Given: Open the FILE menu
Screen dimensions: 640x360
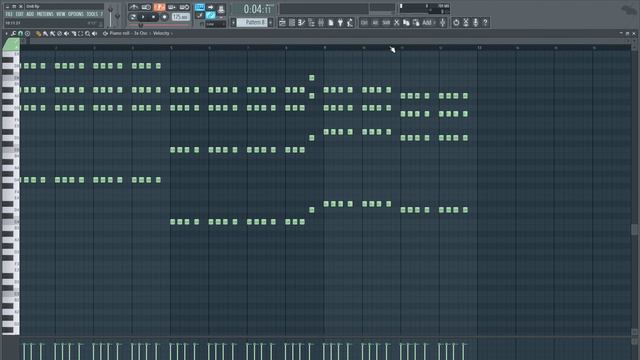Looking at the screenshot, I should (9, 14).
